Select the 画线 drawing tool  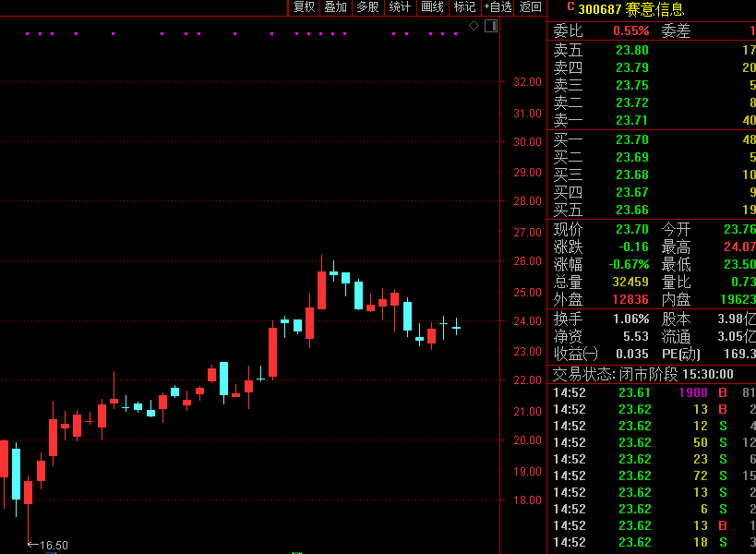pyautogui.click(x=432, y=7)
